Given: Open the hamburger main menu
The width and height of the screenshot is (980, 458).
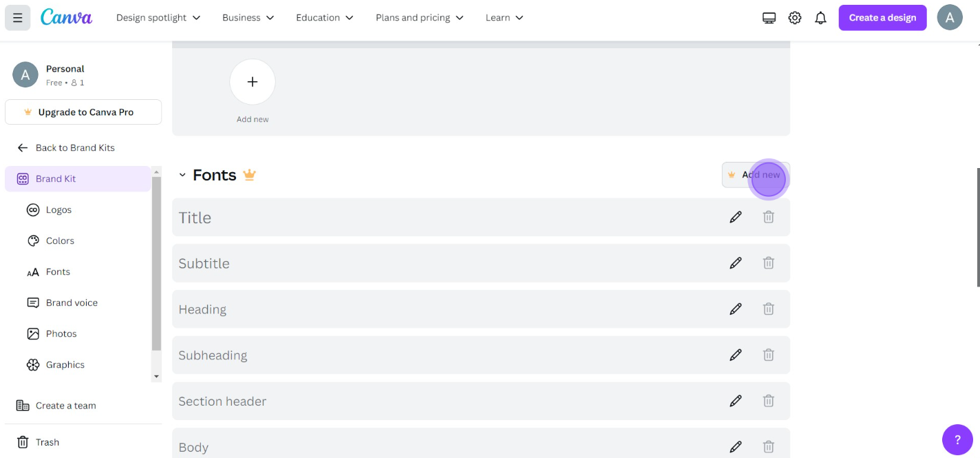Looking at the screenshot, I should coord(17,18).
